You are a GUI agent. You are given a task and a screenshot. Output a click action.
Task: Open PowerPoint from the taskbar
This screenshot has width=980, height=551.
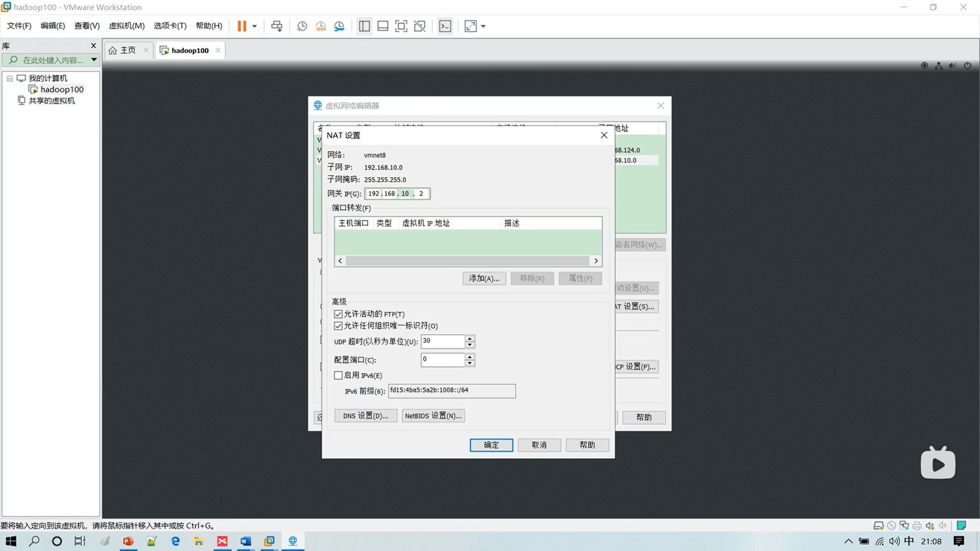click(x=128, y=541)
